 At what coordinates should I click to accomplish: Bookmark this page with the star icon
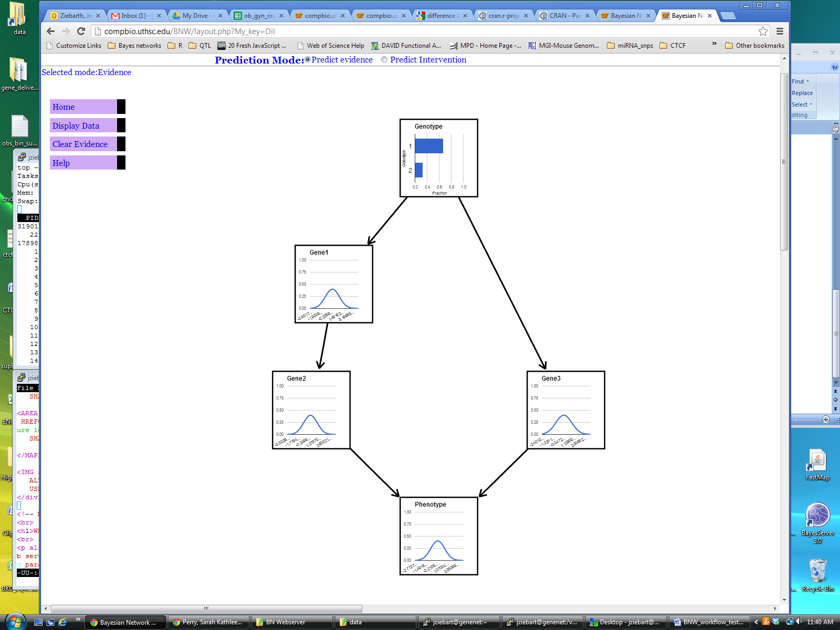763,31
